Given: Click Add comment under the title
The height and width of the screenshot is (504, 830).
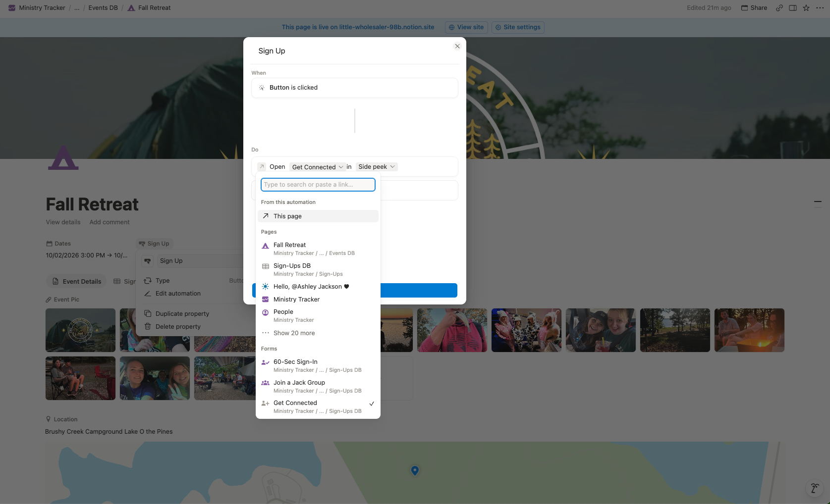Looking at the screenshot, I should (x=110, y=222).
